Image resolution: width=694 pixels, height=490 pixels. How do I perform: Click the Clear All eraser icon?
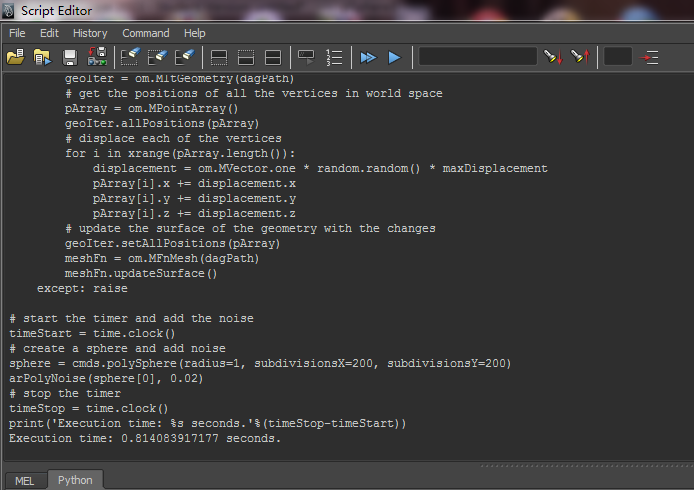[185, 57]
